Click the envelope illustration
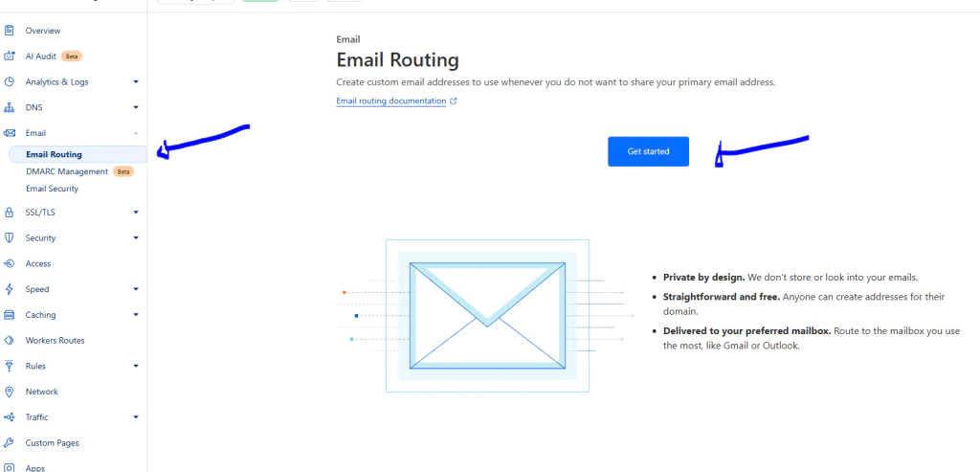Viewport: 980px width, 472px height. (487, 315)
